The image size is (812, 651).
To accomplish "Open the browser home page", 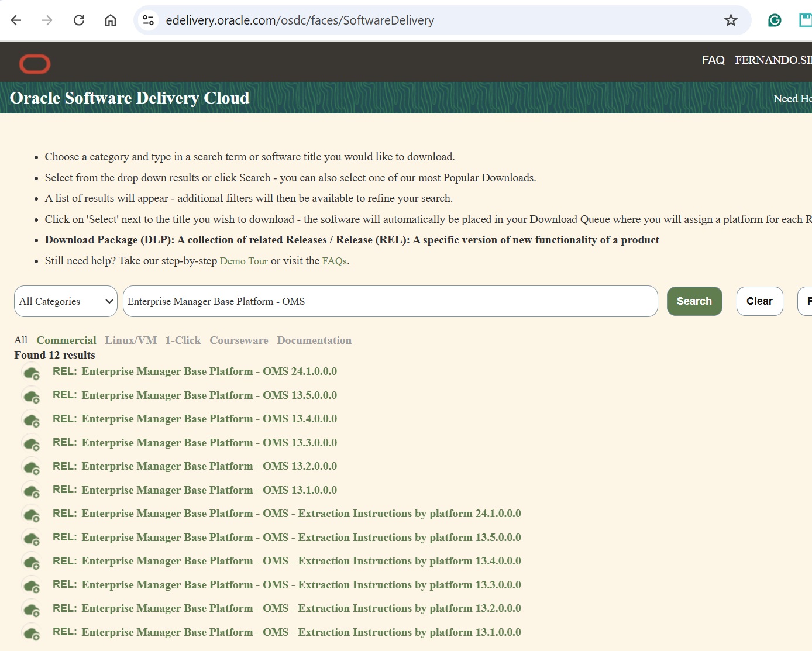I will pos(111,20).
